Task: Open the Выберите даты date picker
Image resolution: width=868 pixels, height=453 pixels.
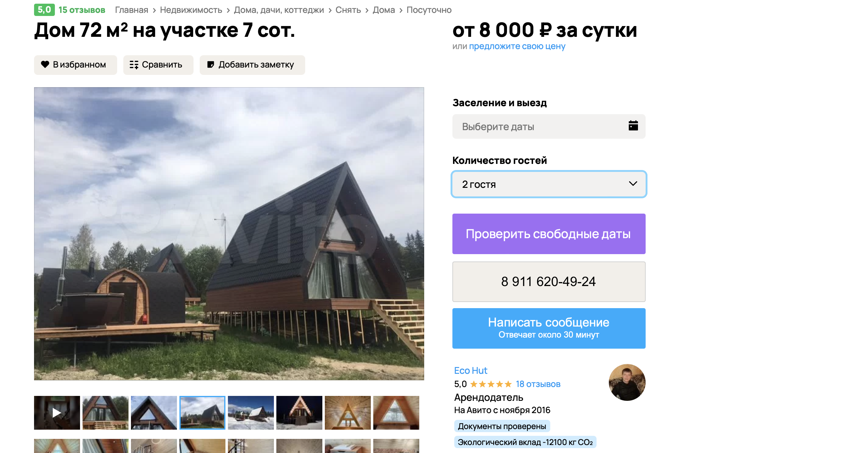Action: coord(549,126)
